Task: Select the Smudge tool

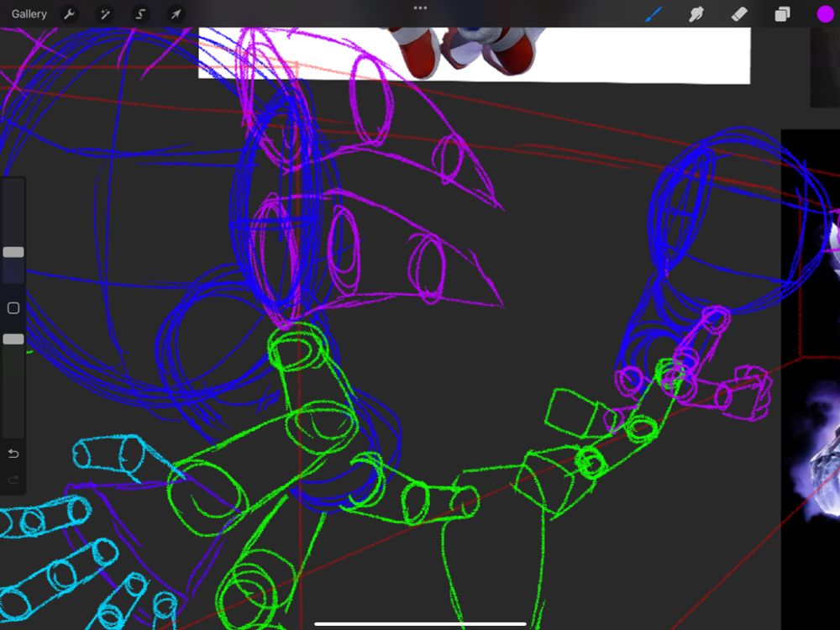Action: [x=696, y=14]
